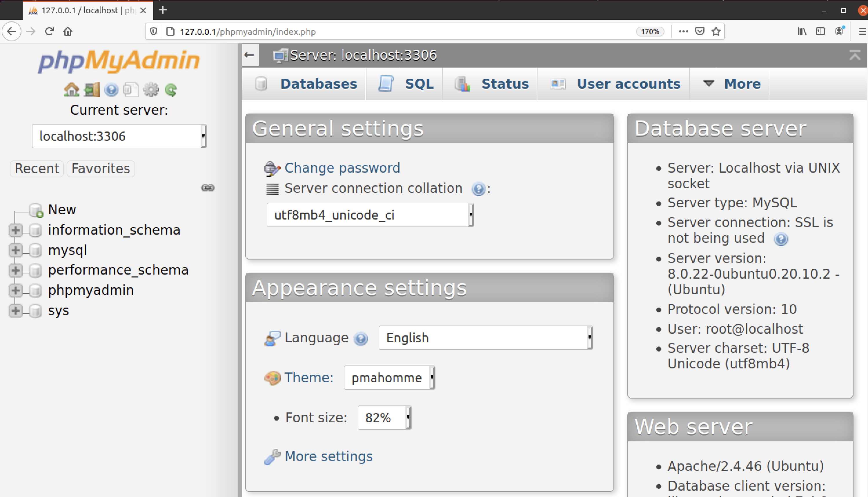Click the More settings wrench icon
868x497 pixels.
[x=272, y=457]
